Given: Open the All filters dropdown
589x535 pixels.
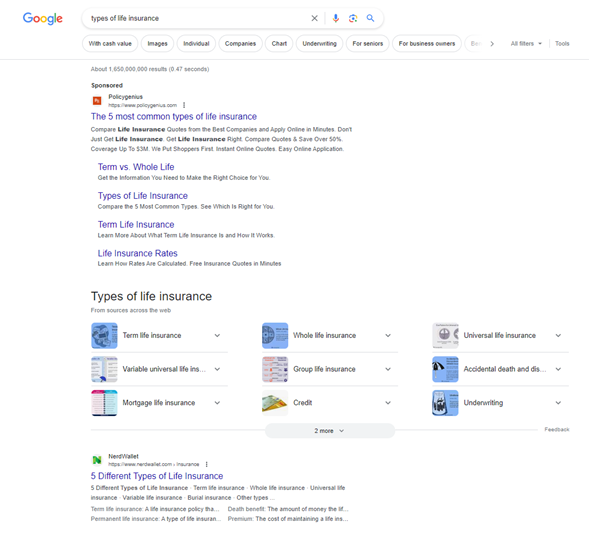Looking at the screenshot, I should (x=526, y=44).
